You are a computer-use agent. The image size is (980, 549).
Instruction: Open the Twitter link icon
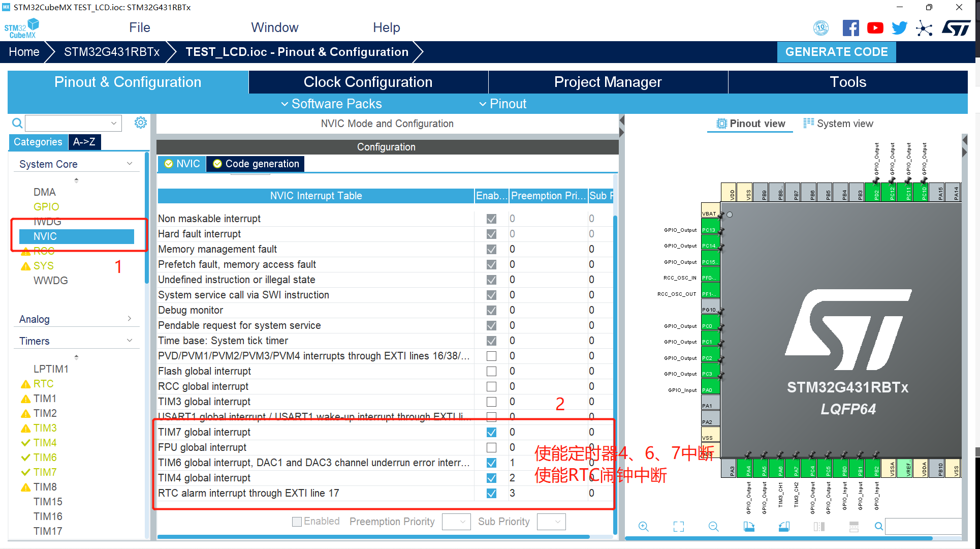point(899,28)
